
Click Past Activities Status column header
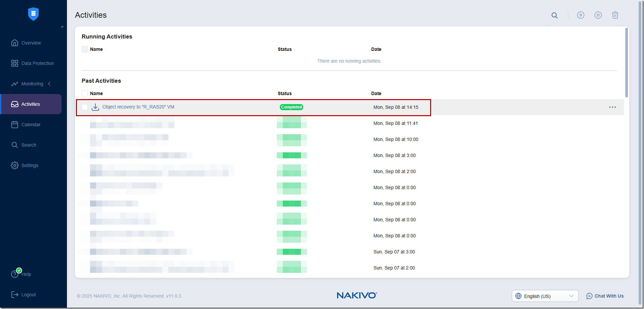pyautogui.click(x=285, y=93)
